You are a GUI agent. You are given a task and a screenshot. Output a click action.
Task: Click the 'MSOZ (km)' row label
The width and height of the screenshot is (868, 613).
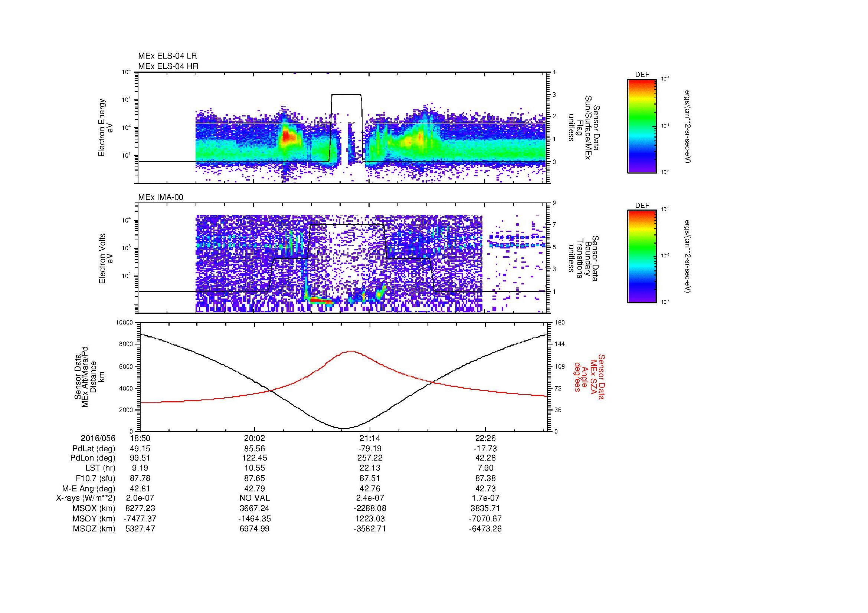(94, 529)
